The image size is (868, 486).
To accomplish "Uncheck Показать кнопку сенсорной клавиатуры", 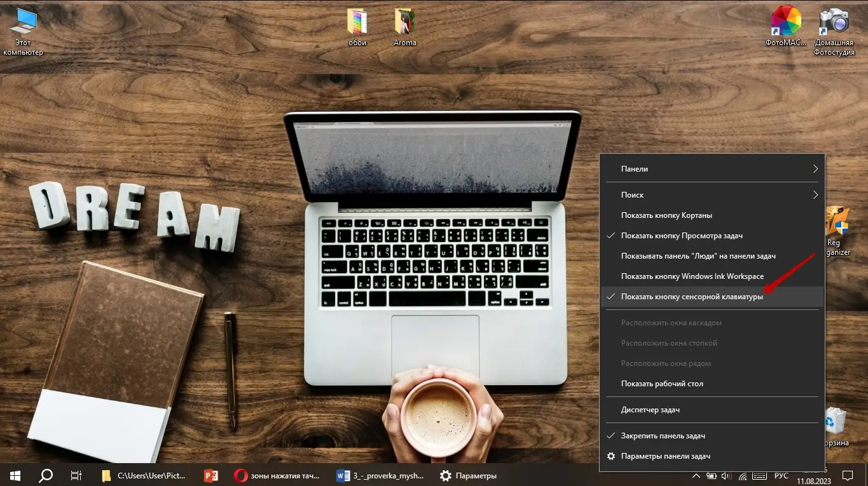I will coord(712,297).
